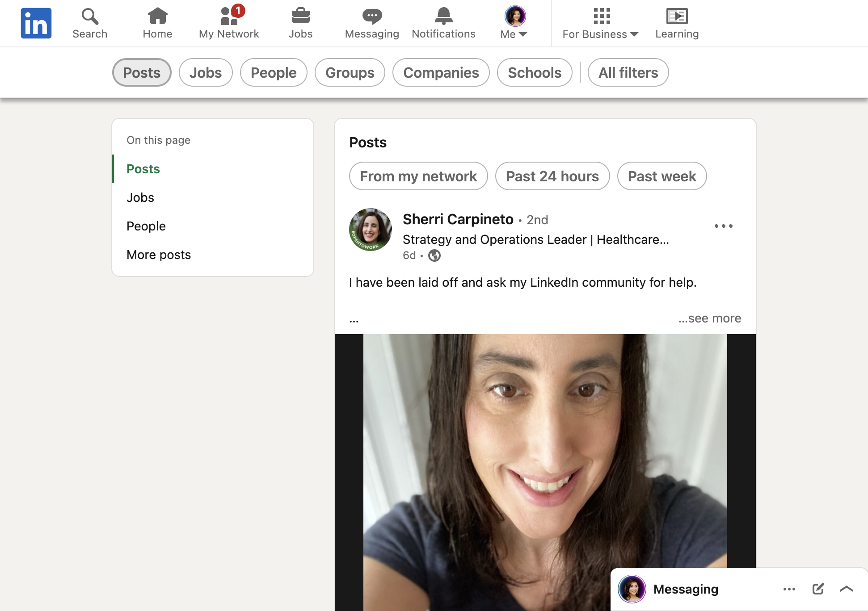Jump to People in On this page
868x611 pixels.
[x=146, y=226]
